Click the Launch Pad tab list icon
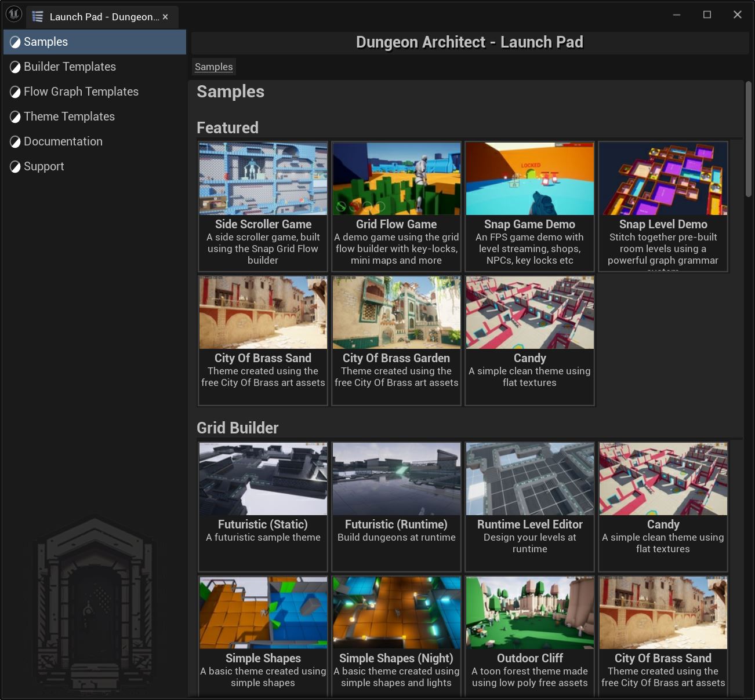 coord(38,17)
